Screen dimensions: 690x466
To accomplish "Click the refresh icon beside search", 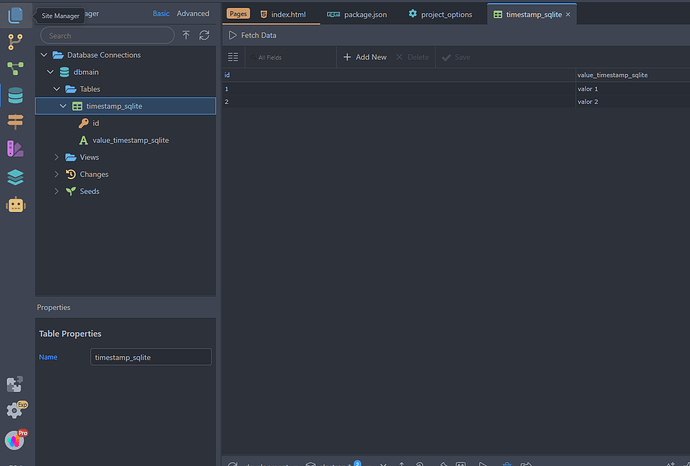I will pos(204,35).
